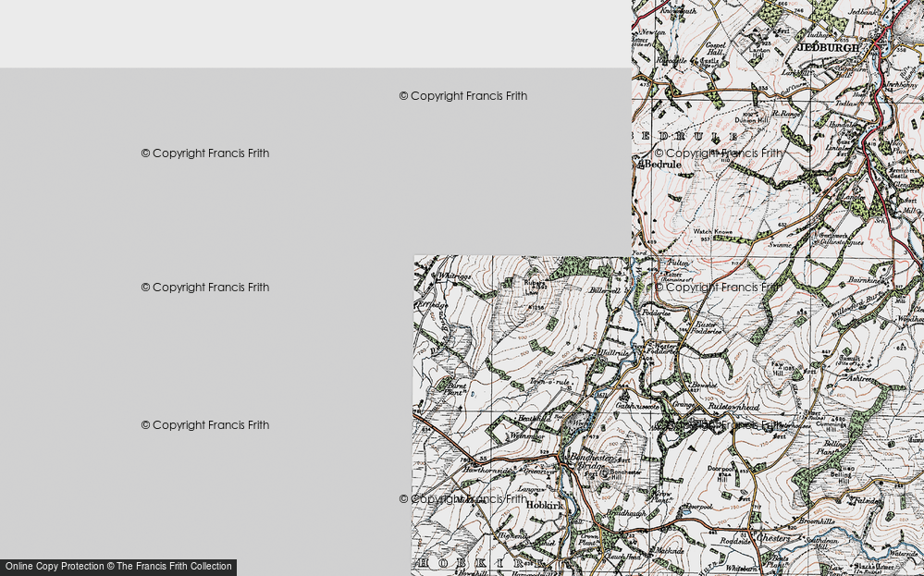Select the Todlaw label
This screenshot has height=576, width=924.
tap(846, 103)
